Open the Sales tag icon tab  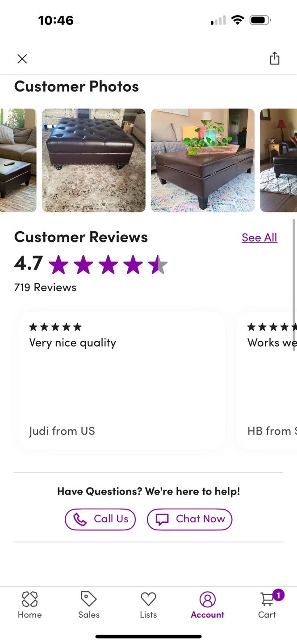(89, 605)
